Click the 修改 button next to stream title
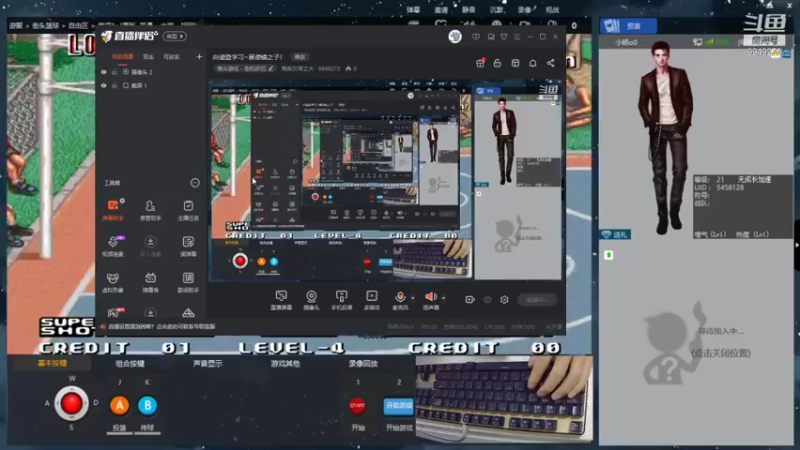 pos(300,57)
